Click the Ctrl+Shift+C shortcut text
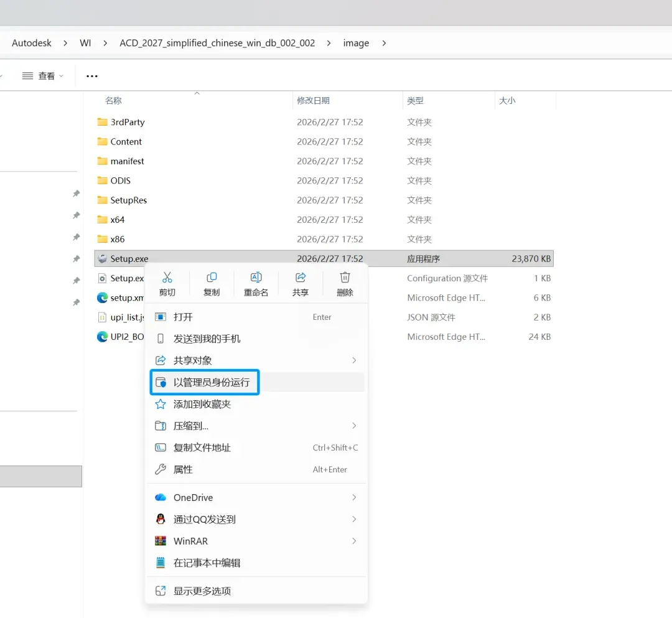Image resolution: width=672 pixels, height=618 pixels. tap(335, 448)
